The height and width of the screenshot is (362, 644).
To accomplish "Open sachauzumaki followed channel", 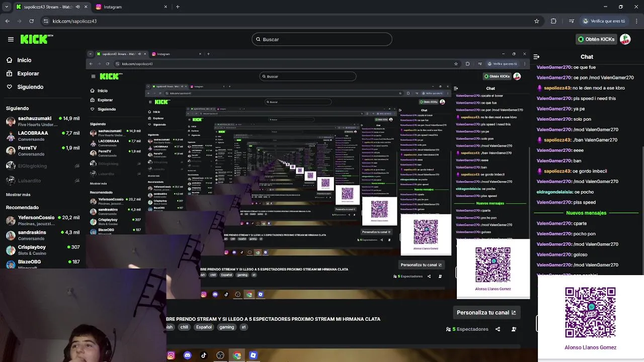I will [43, 121].
